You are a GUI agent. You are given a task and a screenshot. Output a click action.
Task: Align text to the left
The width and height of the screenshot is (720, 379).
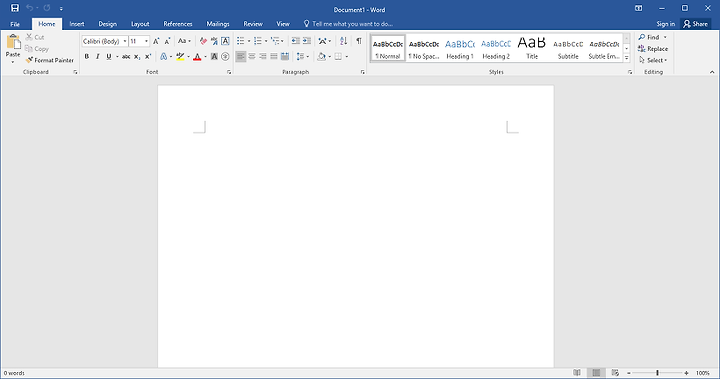tap(241, 57)
